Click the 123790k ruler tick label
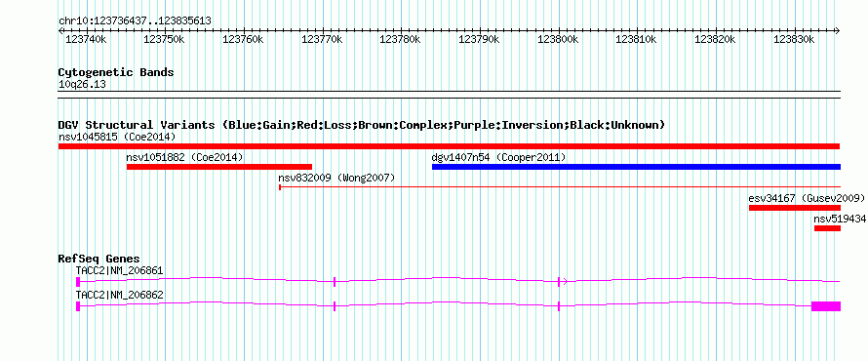This screenshot has height=361, width=868. click(x=480, y=39)
